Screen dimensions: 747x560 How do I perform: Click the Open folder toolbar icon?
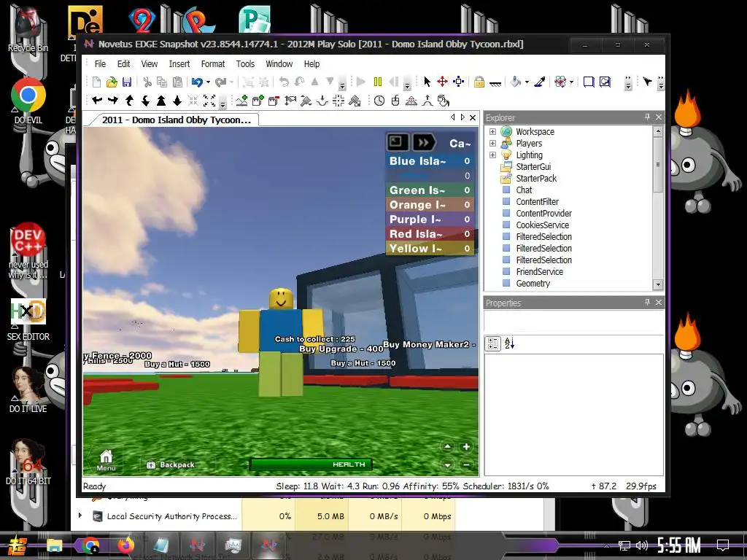[112, 82]
